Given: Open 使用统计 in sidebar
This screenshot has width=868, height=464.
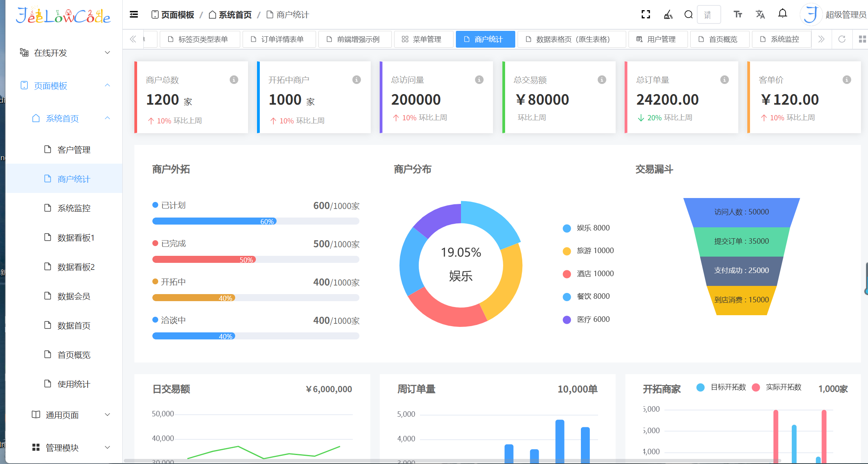Looking at the screenshot, I should pos(65,384).
